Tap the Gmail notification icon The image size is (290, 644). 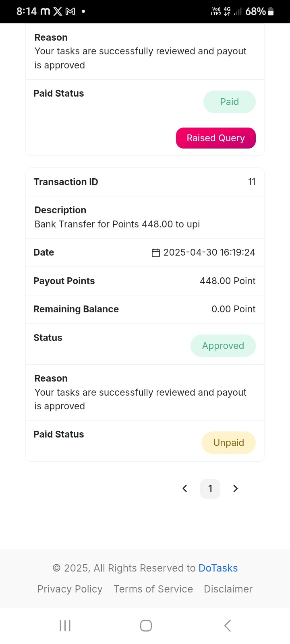[x=70, y=11]
